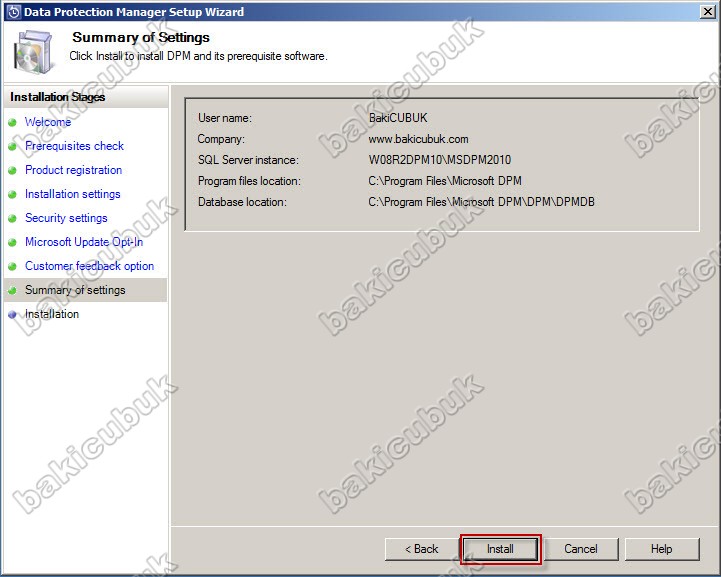This screenshot has height=577, width=721.
Task: Click the 'Program files location:' label
Action: pyautogui.click(x=249, y=181)
